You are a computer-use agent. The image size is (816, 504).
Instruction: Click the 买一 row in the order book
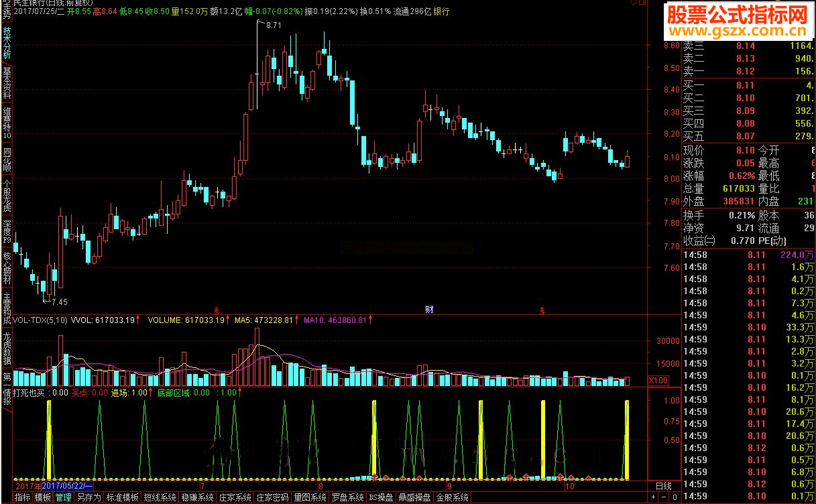[x=748, y=85]
